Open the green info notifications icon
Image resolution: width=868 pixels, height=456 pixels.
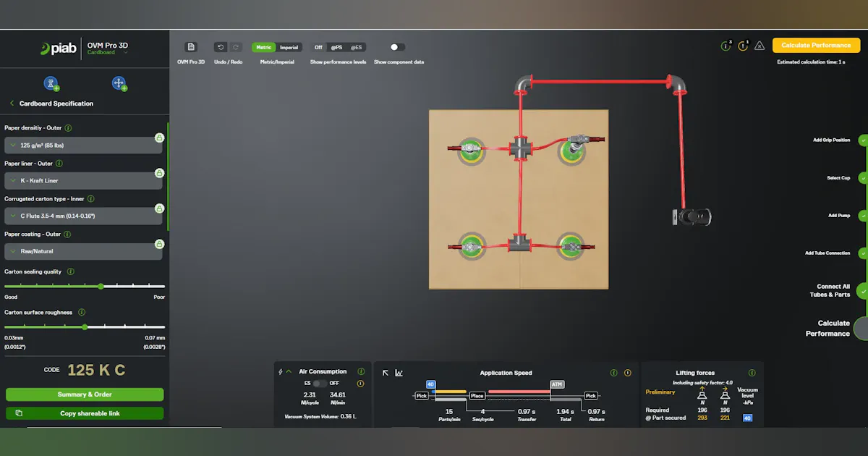point(726,46)
